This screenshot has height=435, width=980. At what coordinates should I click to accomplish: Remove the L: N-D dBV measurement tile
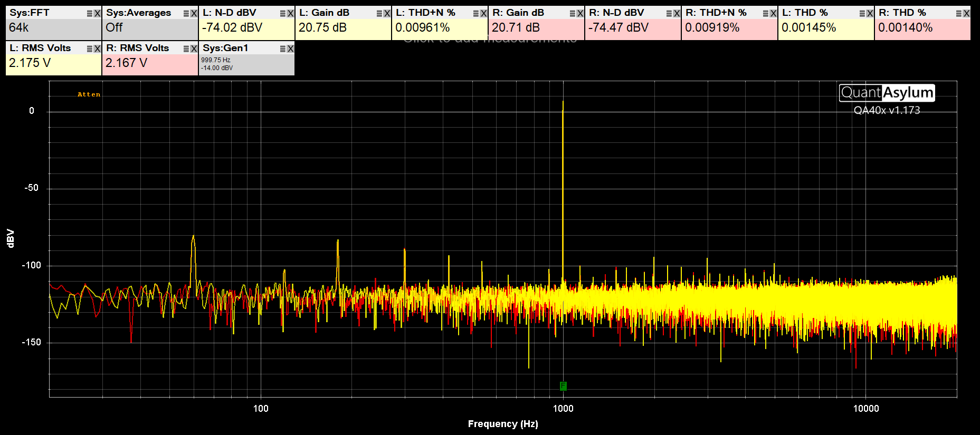[x=290, y=13]
